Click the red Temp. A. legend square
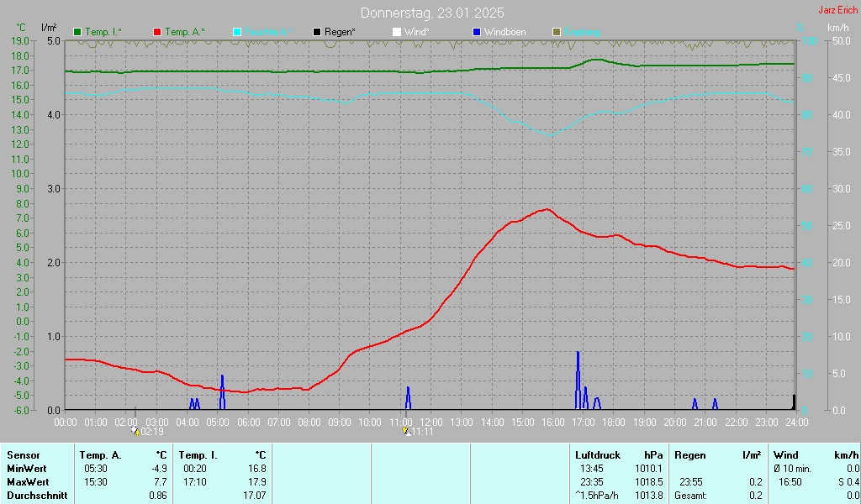The height and width of the screenshot is (504, 861). (157, 32)
